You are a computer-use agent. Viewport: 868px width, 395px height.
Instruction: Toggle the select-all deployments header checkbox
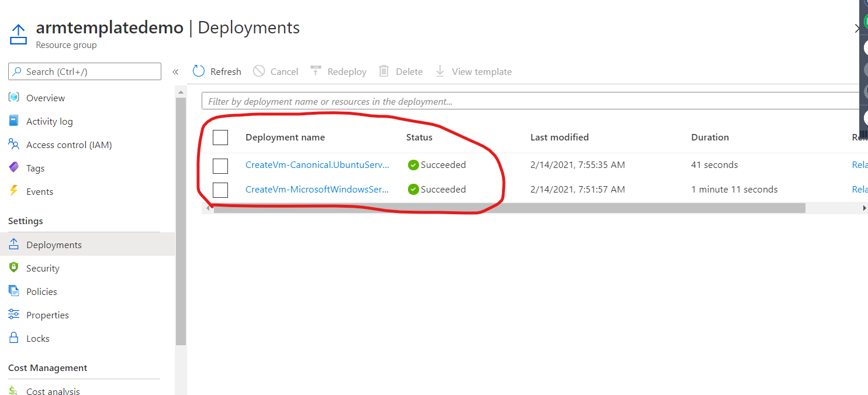click(x=220, y=138)
